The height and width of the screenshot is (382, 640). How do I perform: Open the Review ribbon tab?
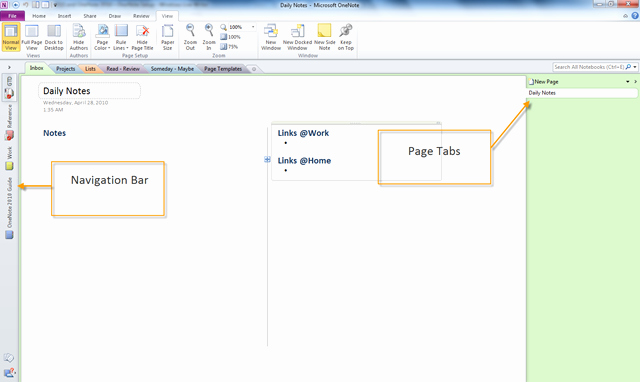tap(141, 16)
